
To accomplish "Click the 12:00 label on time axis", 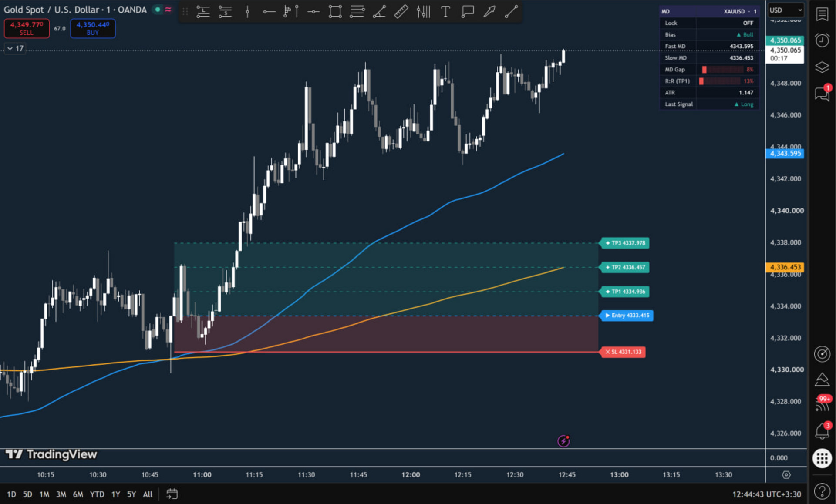I will tap(411, 475).
